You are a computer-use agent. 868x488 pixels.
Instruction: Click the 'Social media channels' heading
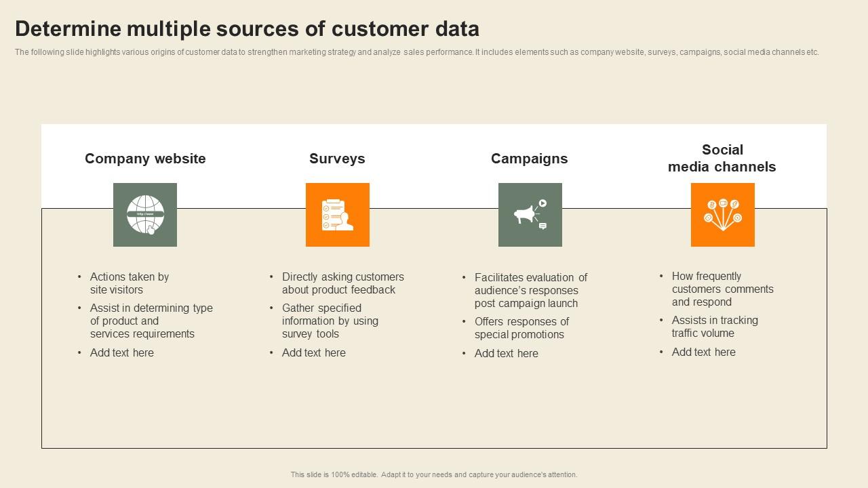tap(722, 158)
